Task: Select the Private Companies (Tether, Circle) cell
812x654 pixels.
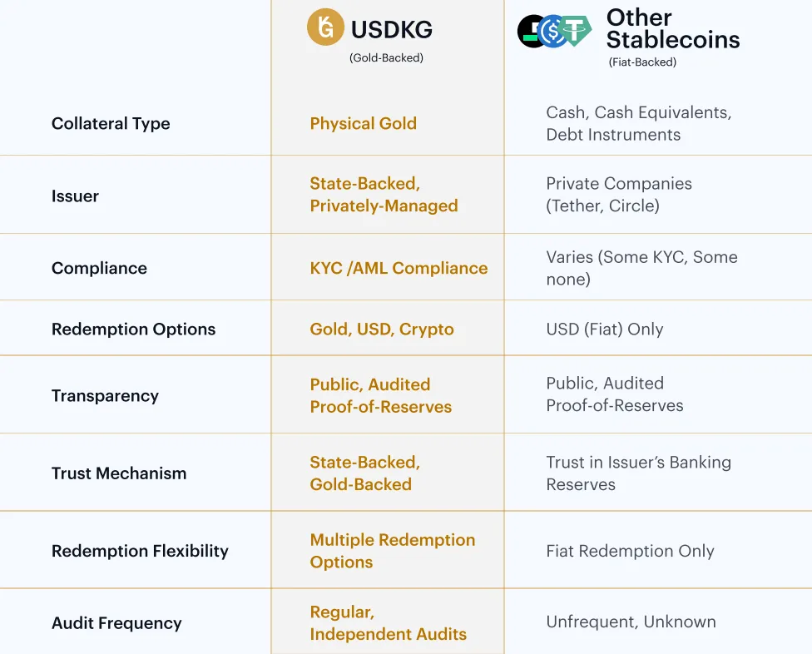Action: coord(618,195)
